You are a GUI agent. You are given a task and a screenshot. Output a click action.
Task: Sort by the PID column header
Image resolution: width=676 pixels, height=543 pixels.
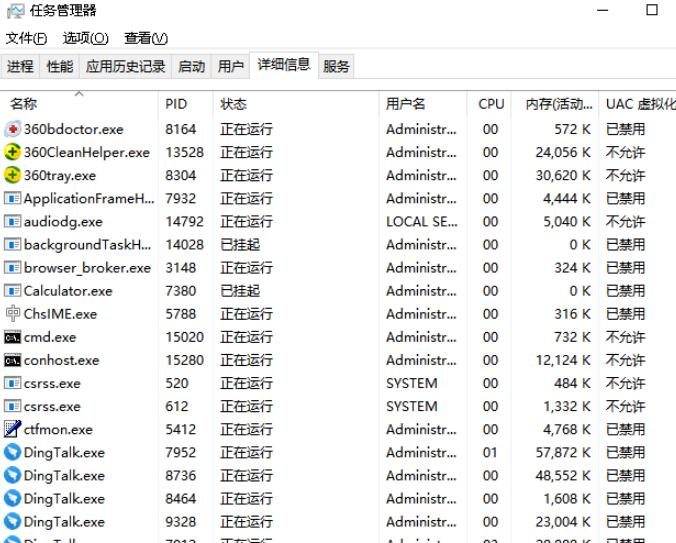pyautogui.click(x=186, y=104)
